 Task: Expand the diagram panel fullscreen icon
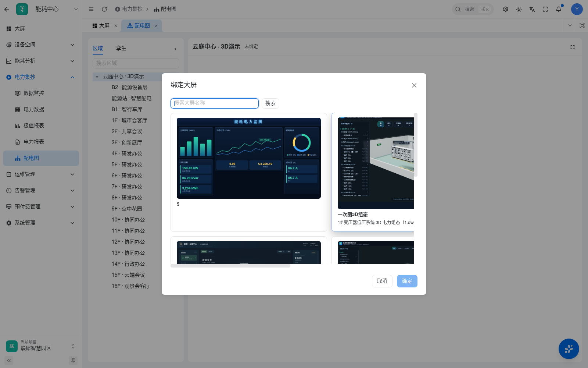(x=573, y=47)
